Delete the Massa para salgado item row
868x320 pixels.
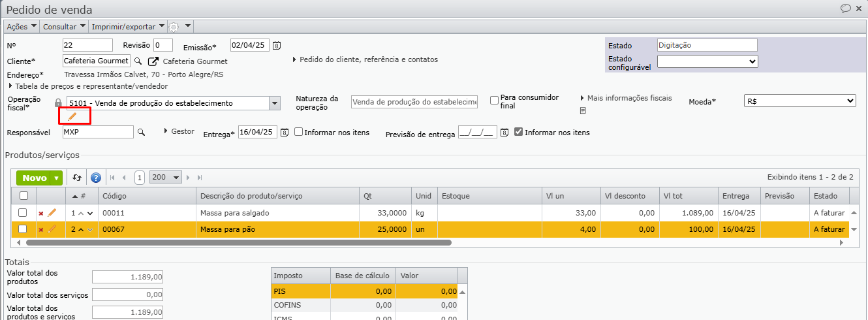click(41, 213)
